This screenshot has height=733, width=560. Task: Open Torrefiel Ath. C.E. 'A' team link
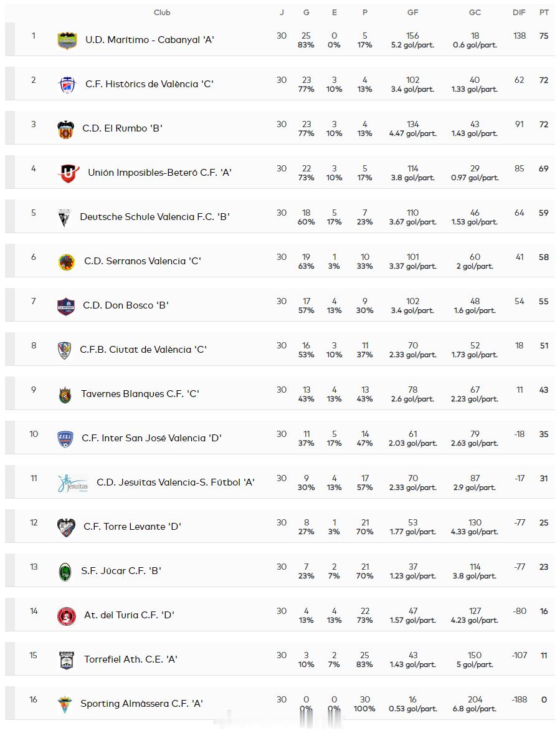(130, 659)
